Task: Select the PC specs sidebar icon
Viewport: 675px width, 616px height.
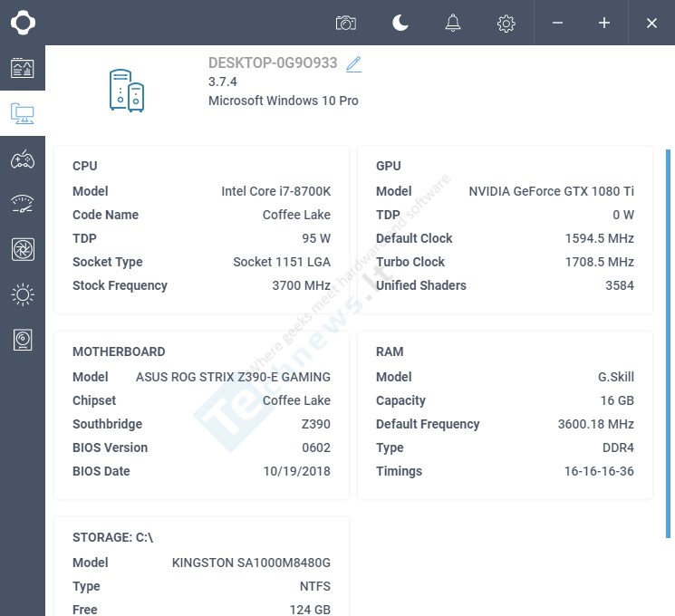Action: click(x=23, y=113)
